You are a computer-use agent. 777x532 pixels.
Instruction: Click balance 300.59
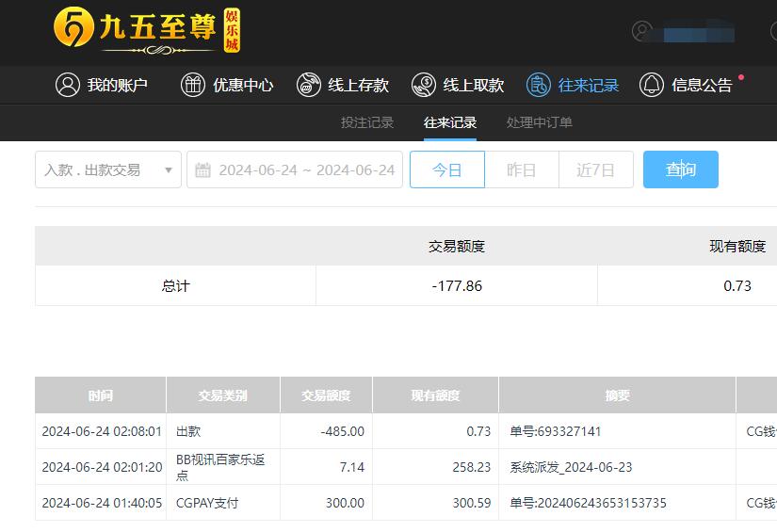pyautogui.click(x=471, y=503)
